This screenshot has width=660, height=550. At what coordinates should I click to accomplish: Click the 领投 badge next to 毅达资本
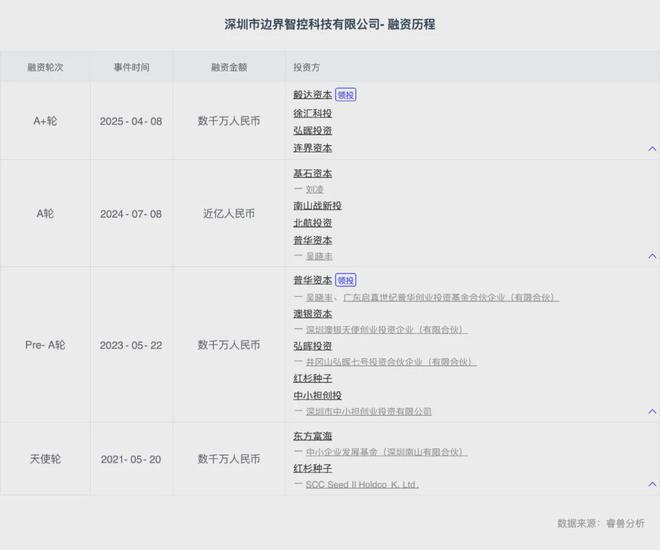point(346,95)
